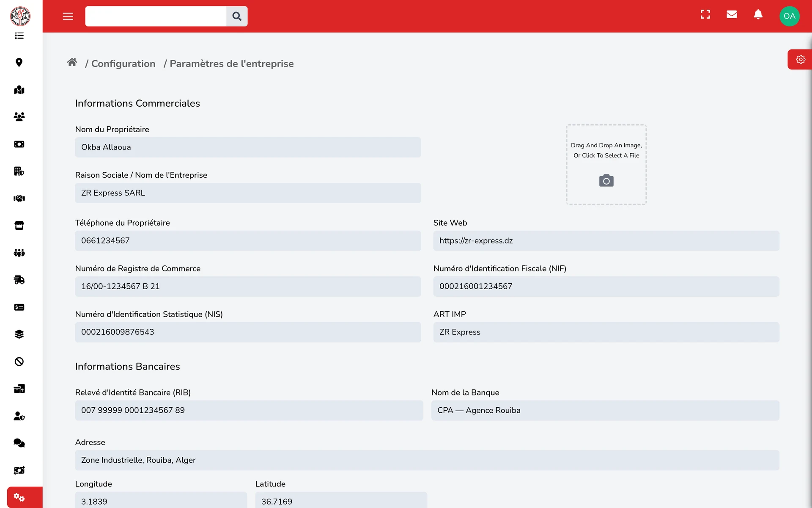Open the user shield sidebar item
Image resolution: width=812 pixels, height=508 pixels.
tap(19, 416)
